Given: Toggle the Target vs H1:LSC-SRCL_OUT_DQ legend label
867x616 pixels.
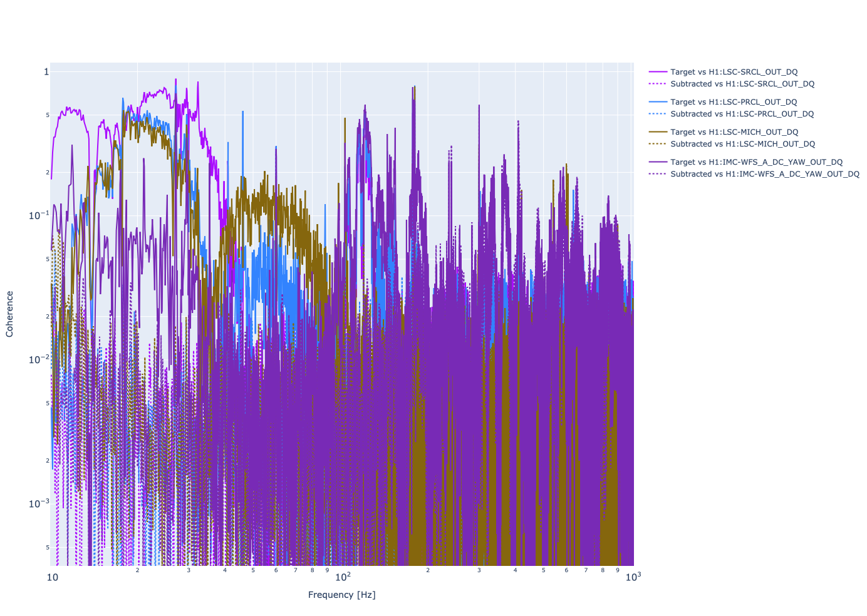Looking at the screenshot, I should (x=734, y=72).
